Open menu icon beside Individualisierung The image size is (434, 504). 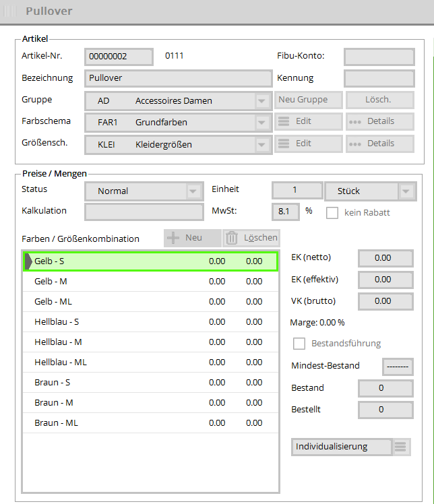point(402,447)
